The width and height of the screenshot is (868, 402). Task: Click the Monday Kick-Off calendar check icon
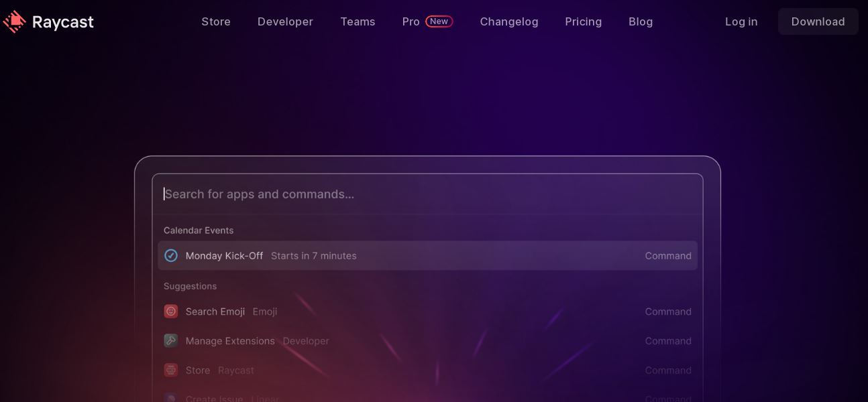click(x=171, y=255)
